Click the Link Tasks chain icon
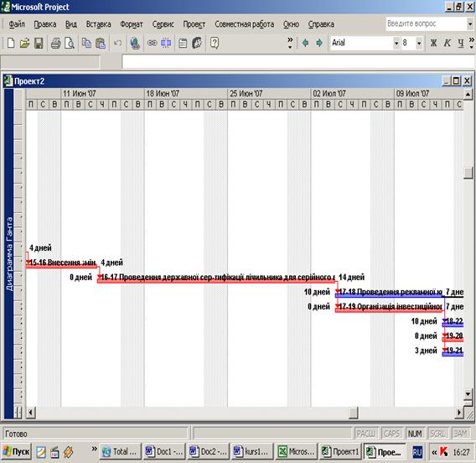 pyautogui.click(x=152, y=43)
